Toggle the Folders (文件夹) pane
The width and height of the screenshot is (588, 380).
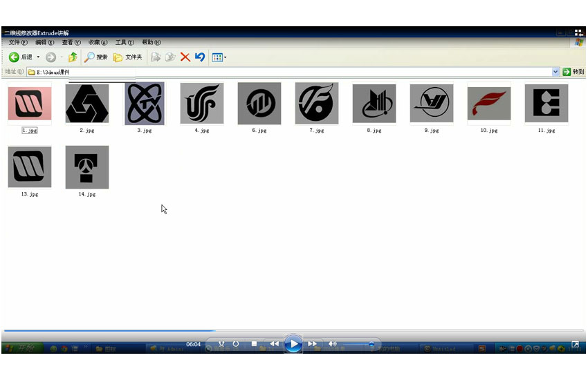click(x=127, y=57)
